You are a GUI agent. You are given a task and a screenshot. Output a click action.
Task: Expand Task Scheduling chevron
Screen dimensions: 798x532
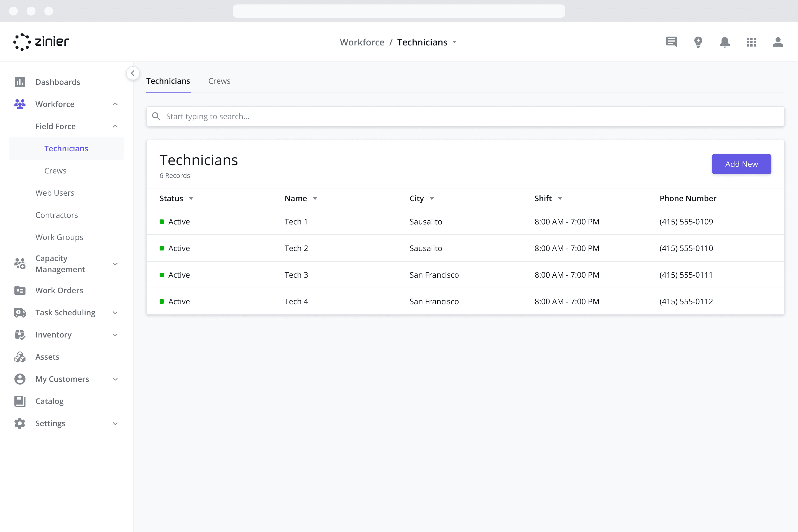click(115, 313)
